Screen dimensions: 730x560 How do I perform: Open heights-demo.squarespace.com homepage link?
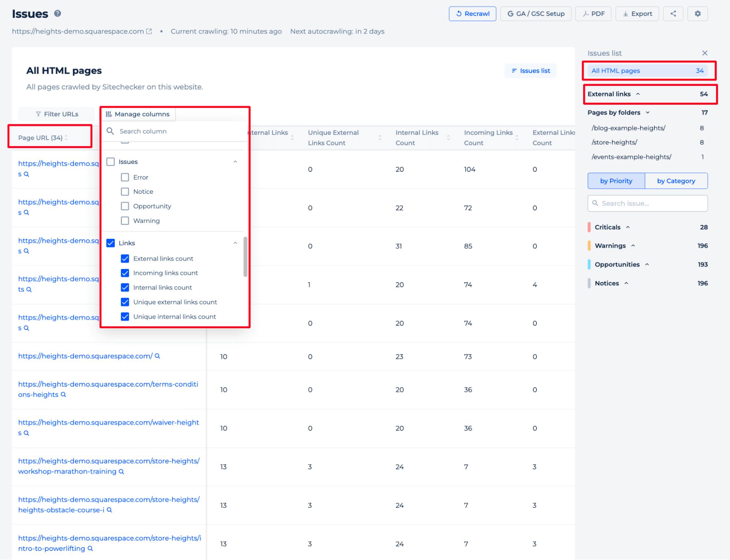(x=85, y=356)
